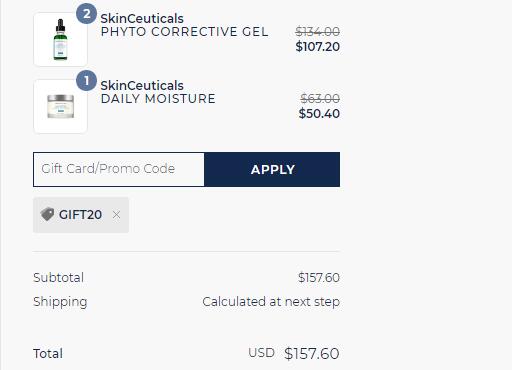Click the struck-through $134.00 original price

[x=318, y=32]
